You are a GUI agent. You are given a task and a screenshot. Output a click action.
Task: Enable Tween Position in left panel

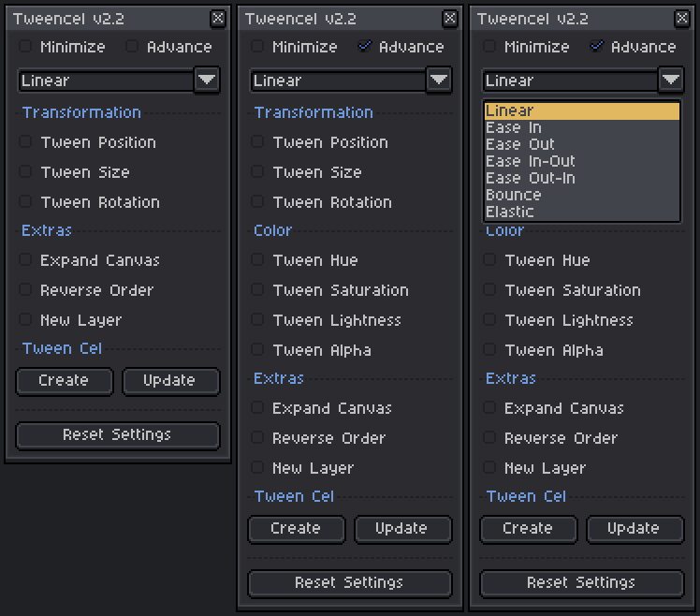pos(25,142)
